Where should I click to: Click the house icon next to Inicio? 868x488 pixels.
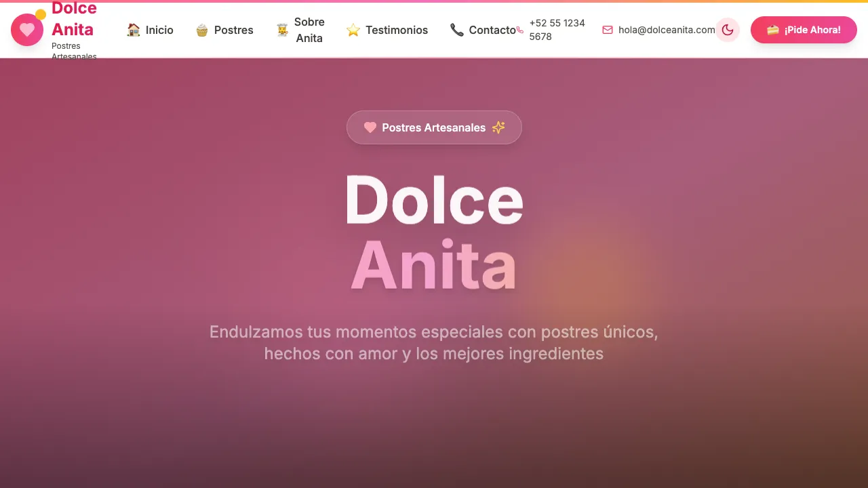[x=133, y=30]
